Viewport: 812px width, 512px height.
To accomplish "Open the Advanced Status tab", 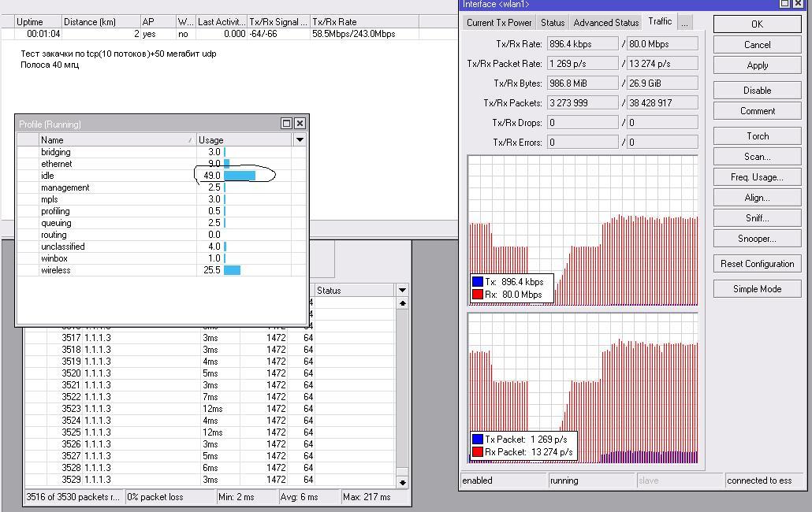I will click(x=605, y=23).
